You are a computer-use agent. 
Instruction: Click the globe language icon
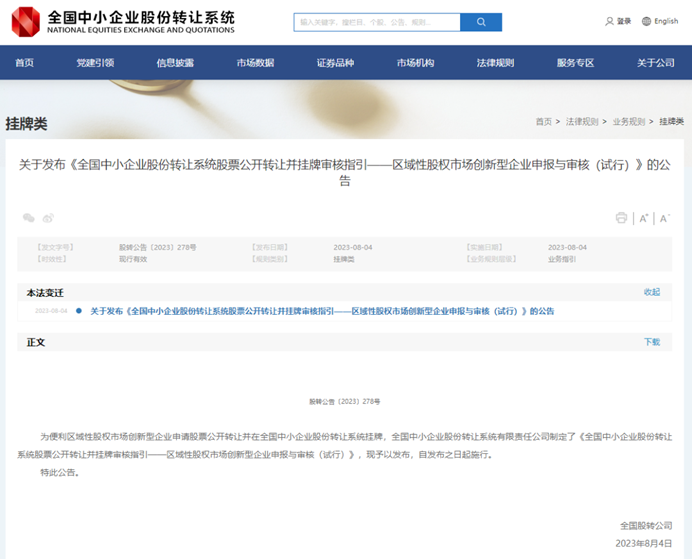coord(646,21)
